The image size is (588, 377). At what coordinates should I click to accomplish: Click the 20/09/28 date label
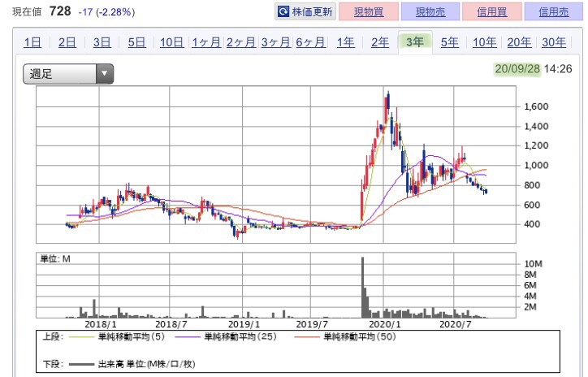(517, 69)
